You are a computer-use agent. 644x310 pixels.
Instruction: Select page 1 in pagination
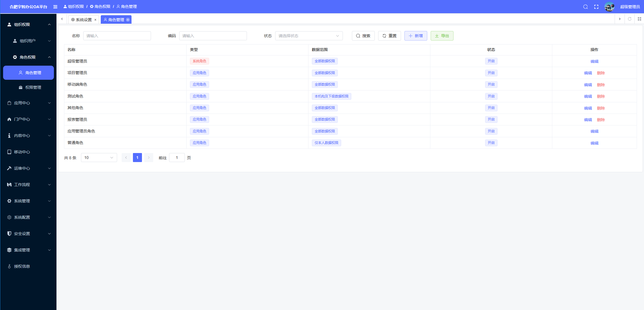tap(137, 158)
